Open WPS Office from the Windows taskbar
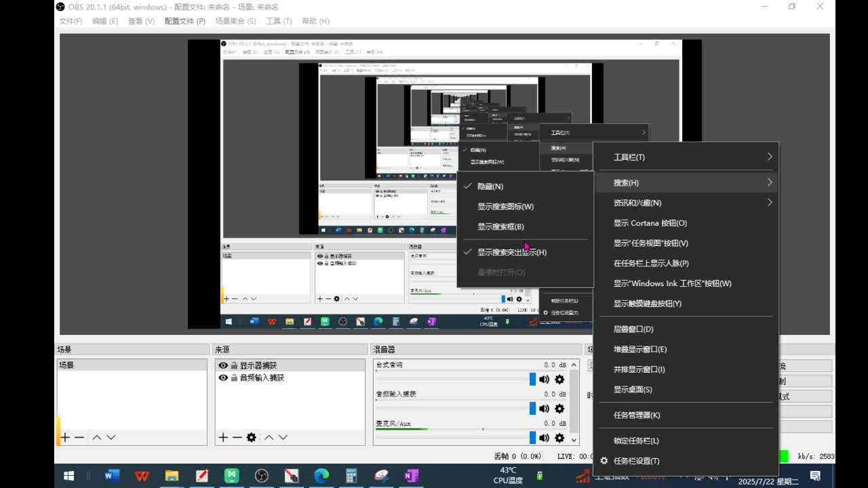Screen dimensions: 868x488 coord(142,476)
